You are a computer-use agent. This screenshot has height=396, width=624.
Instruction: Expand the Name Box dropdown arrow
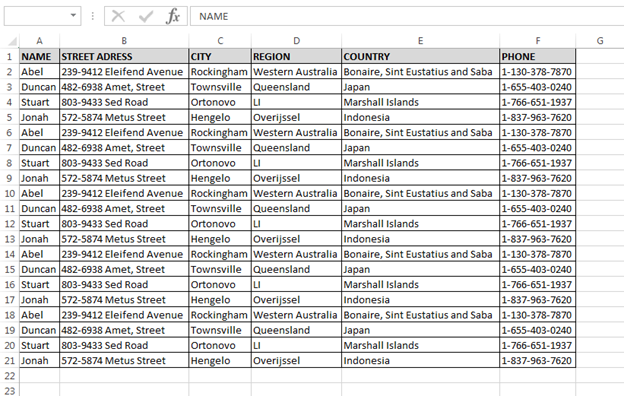(73, 16)
